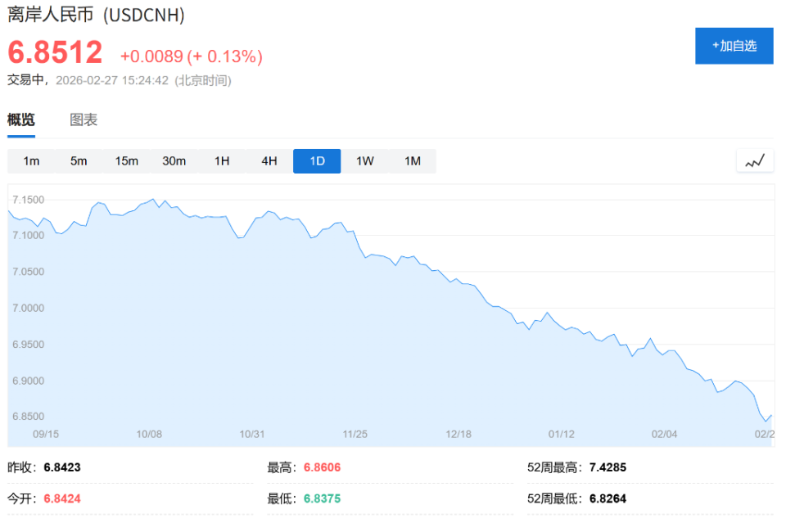786x532 pixels.
Task: Select the 4H timeframe
Action: click(x=269, y=160)
